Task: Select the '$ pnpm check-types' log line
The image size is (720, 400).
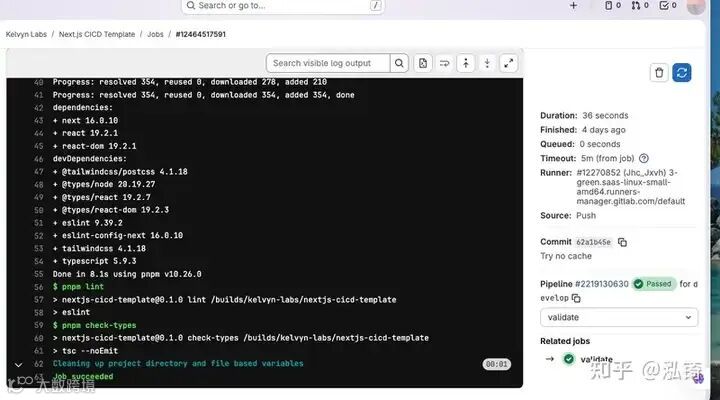Action: (94, 325)
